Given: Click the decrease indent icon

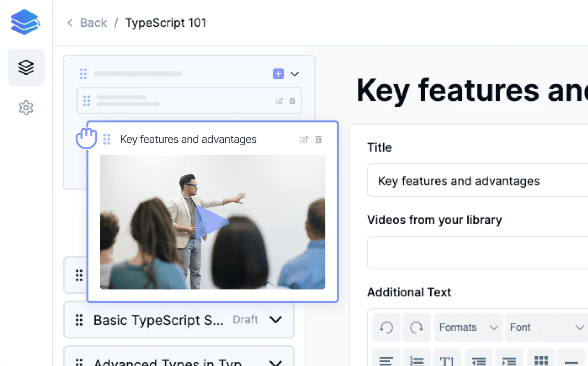Looking at the screenshot, I should (479, 361).
